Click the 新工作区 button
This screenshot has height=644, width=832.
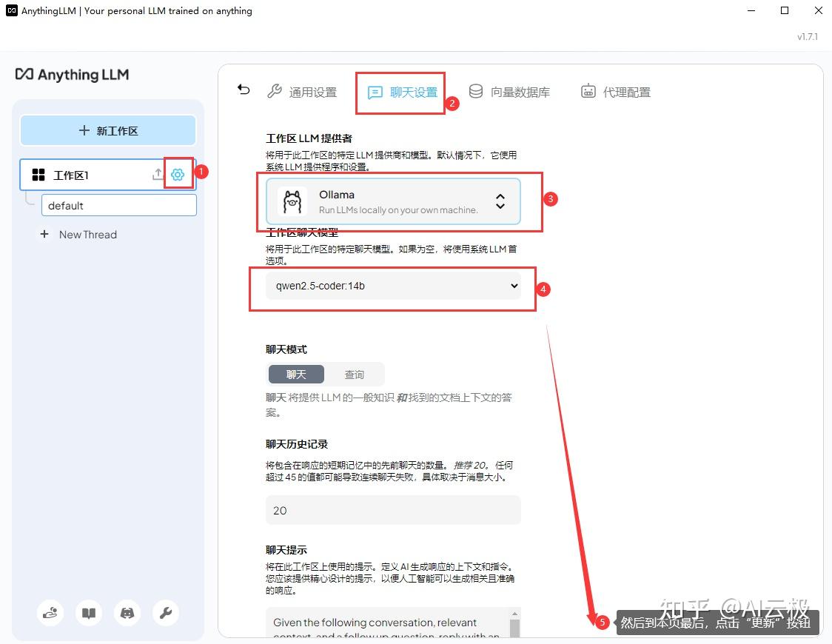click(x=107, y=130)
